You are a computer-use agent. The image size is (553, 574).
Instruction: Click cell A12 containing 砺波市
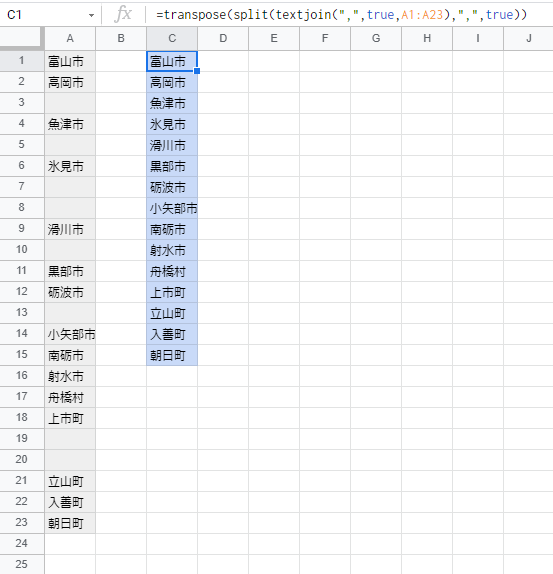click(x=70, y=292)
